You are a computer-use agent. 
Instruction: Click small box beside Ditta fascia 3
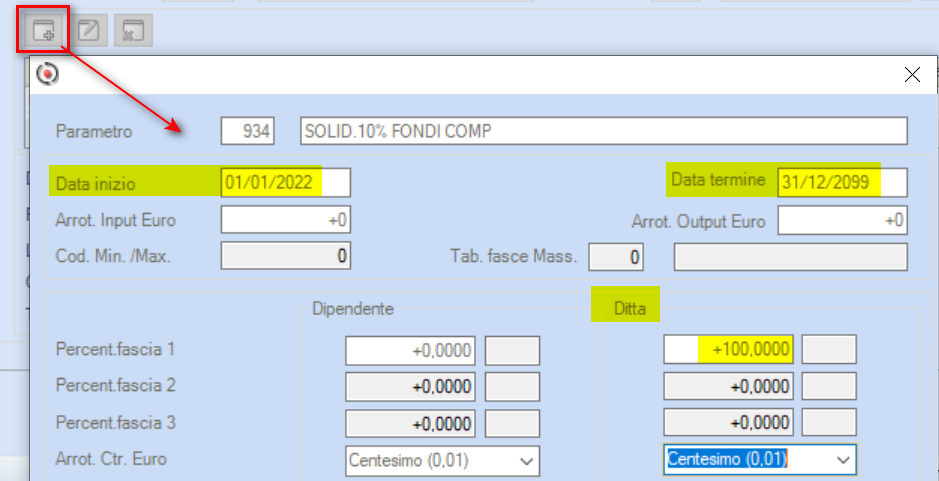pos(829,423)
